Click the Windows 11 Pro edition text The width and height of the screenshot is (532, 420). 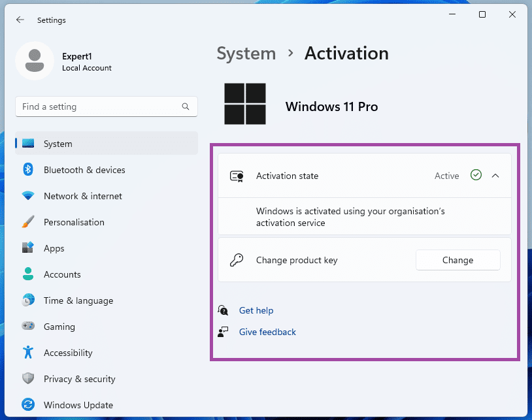tap(331, 106)
